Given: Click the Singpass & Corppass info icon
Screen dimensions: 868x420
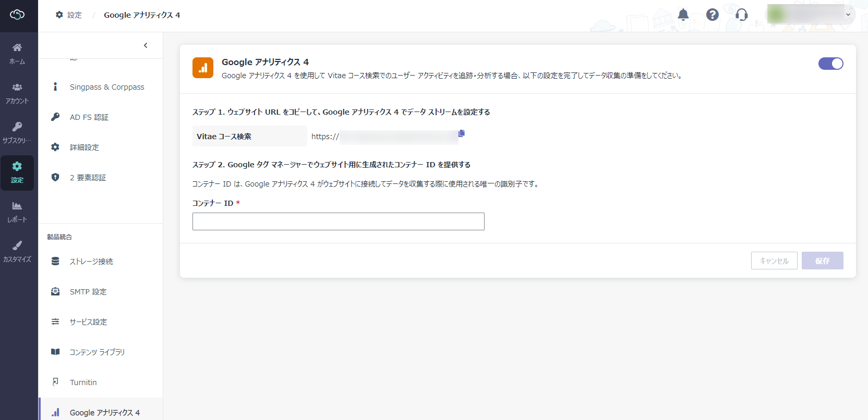Looking at the screenshot, I should click(55, 87).
